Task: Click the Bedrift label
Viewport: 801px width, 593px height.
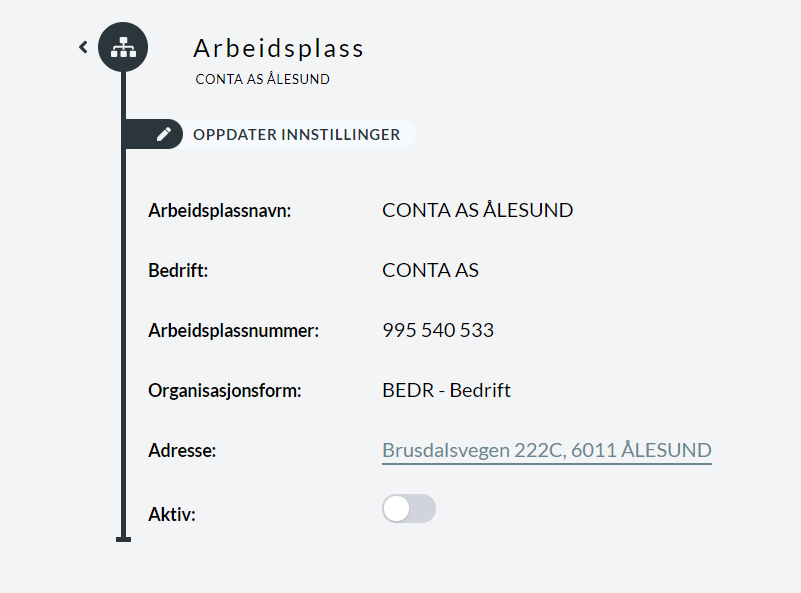Action: click(178, 270)
